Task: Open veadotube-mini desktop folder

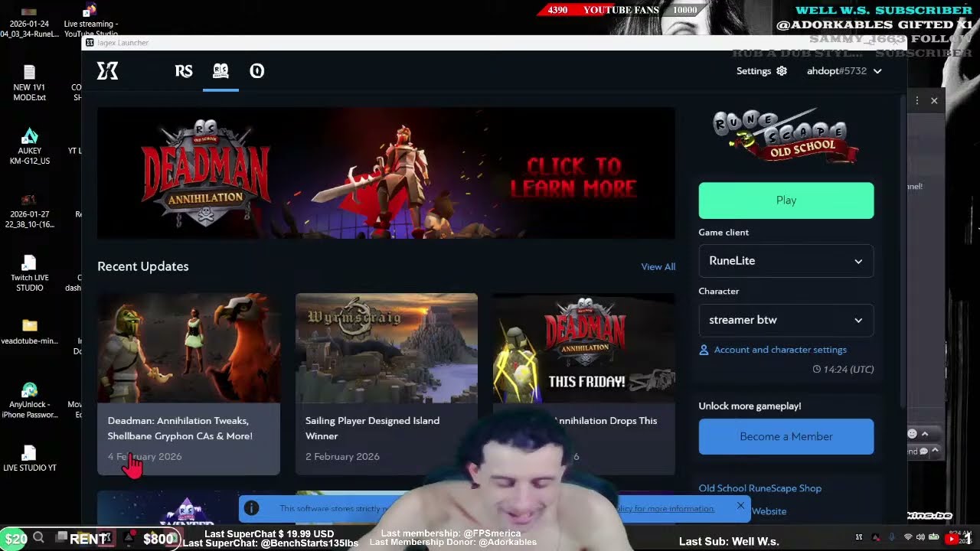Action: tap(29, 331)
